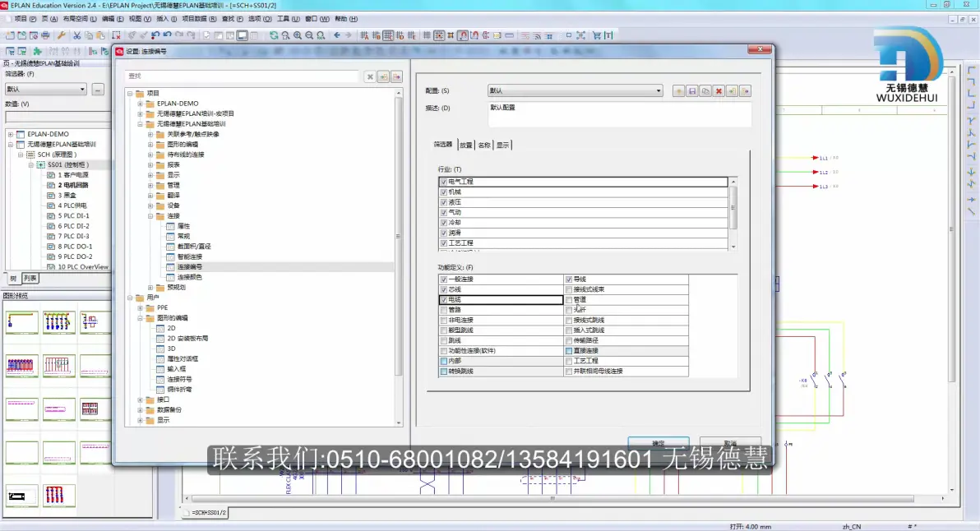
Task: Click the industry list scrollbar down arrow
Action: pos(733,247)
